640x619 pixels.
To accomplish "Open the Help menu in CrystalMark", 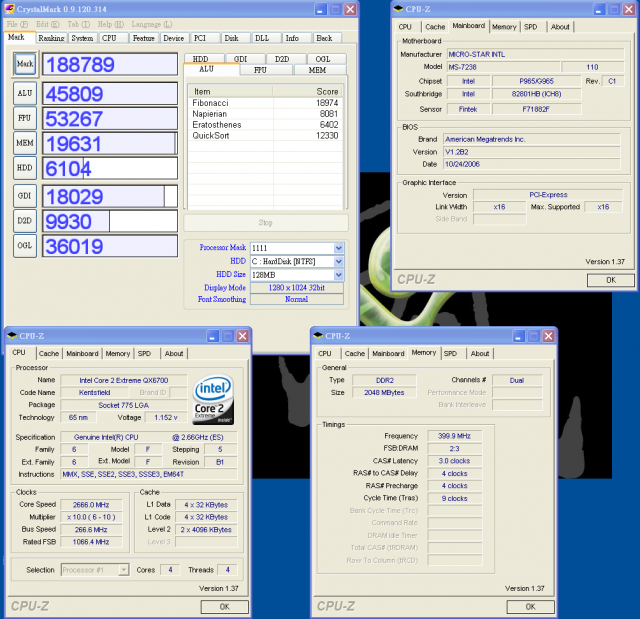I will [110, 24].
